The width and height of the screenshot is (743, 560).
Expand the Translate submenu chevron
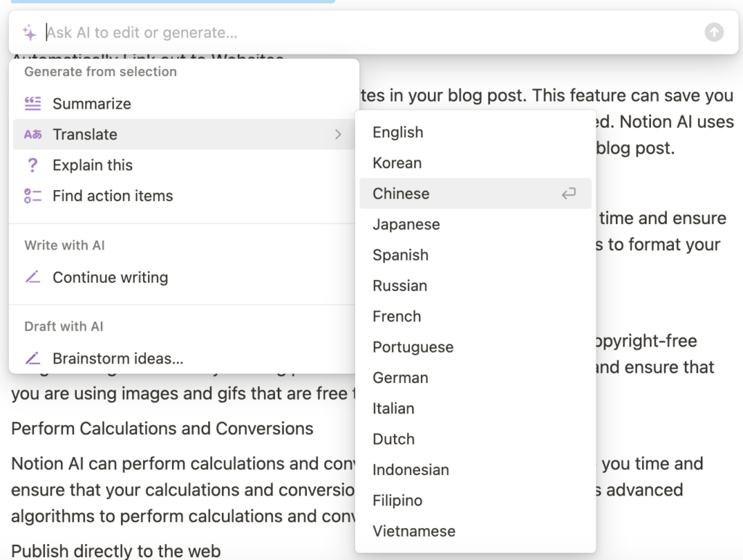click(x=337, y=134)
